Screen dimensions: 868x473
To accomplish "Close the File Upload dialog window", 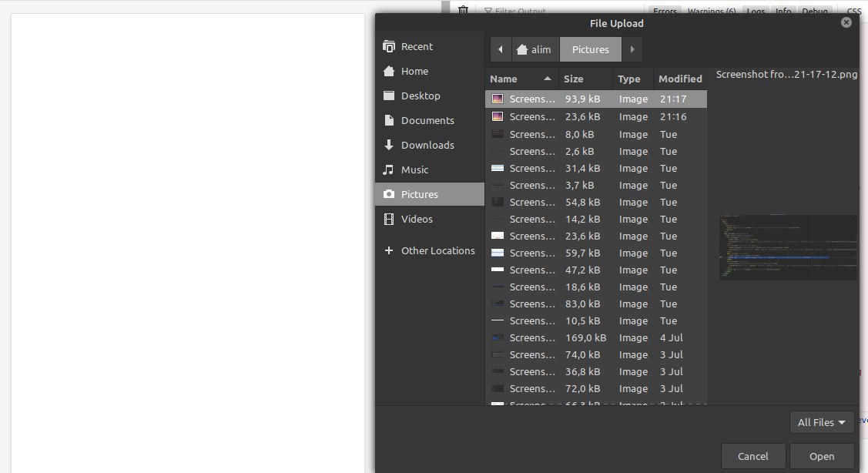I will (846, 22).
